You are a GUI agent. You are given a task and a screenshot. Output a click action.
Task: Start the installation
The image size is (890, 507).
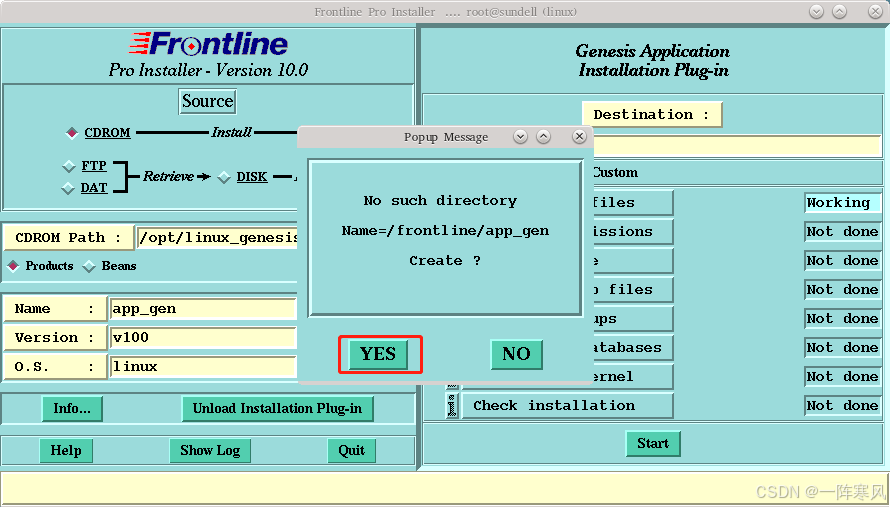pyautogui.click(x=653, y=443)
